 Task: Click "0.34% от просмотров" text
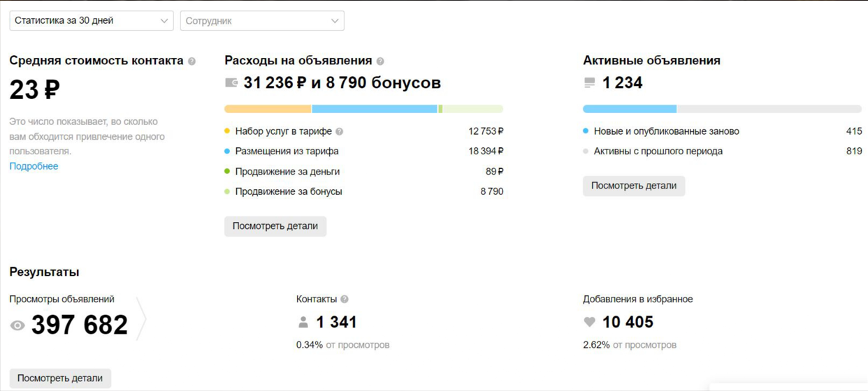[342, 345]
